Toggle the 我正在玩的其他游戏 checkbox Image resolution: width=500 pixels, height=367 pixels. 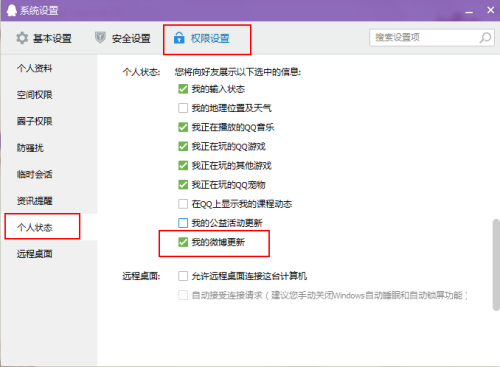click(x=183, y=165)
